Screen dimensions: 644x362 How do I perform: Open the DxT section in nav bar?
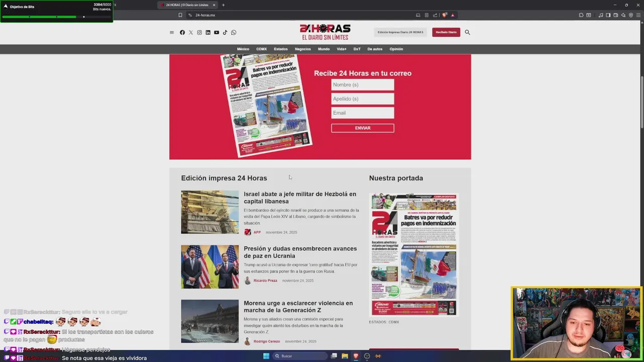(357, 49)
